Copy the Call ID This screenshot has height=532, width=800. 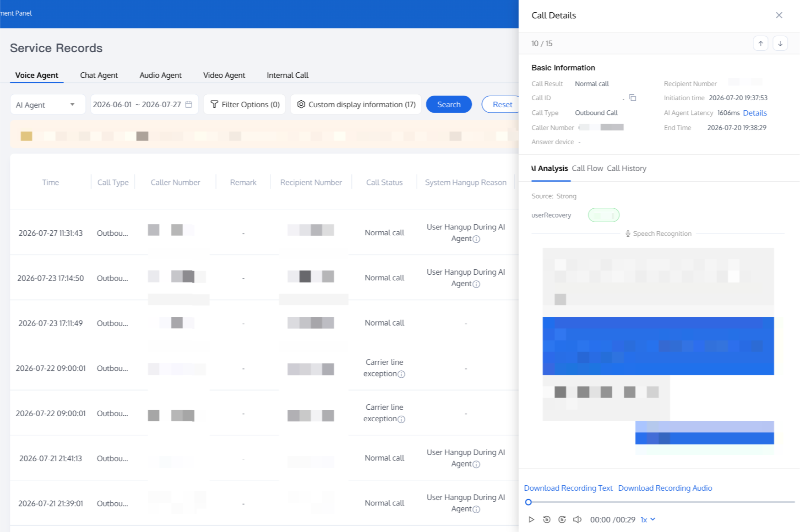[632, 98]
